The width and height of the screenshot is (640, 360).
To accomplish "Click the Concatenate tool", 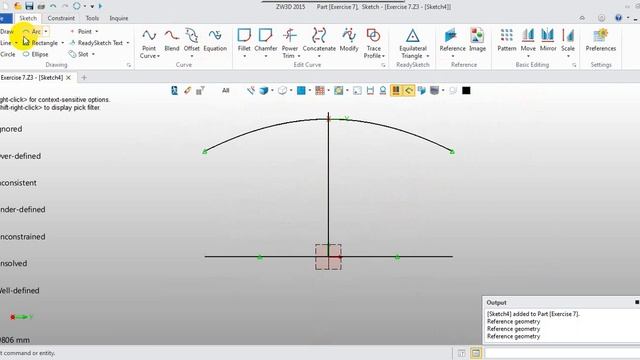I will pyautogui.click(x=319, y=40).
